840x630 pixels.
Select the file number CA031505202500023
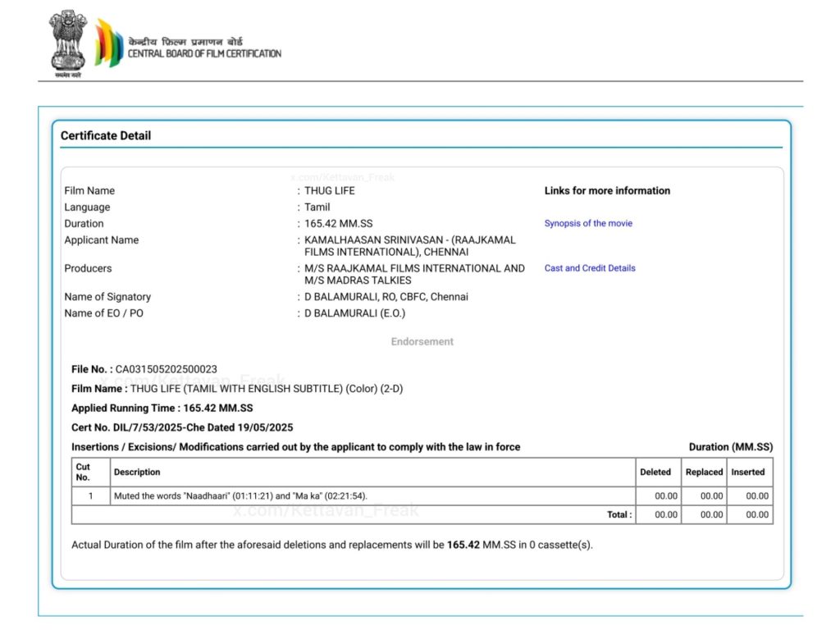pyautogui.click(x=166, y=369)
